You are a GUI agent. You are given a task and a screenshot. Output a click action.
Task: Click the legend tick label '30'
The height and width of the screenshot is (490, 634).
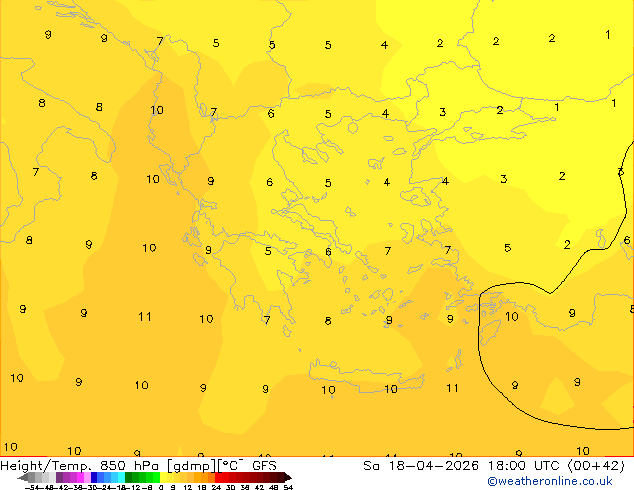coord(230,487)
